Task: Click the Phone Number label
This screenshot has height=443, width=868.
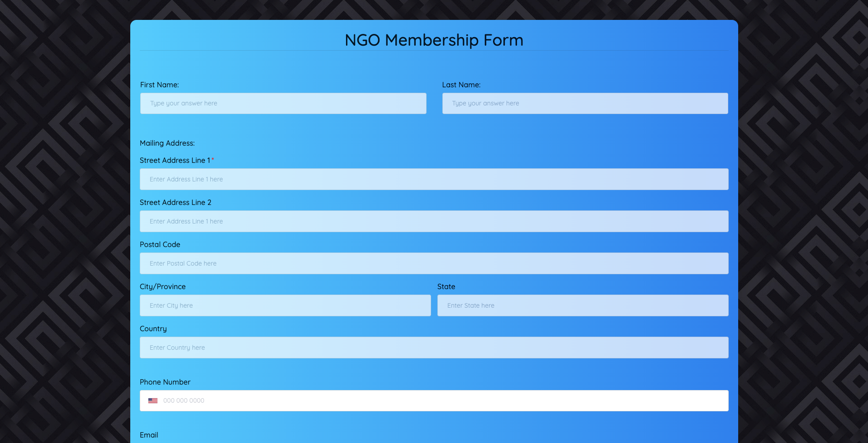Action: click(165, 382)
